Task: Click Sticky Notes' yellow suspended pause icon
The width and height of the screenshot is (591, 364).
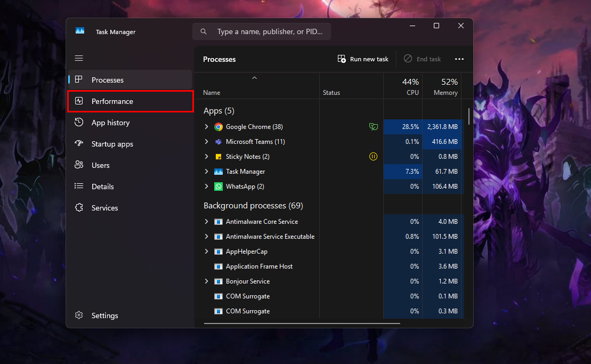Action: (x=373, y=157)
